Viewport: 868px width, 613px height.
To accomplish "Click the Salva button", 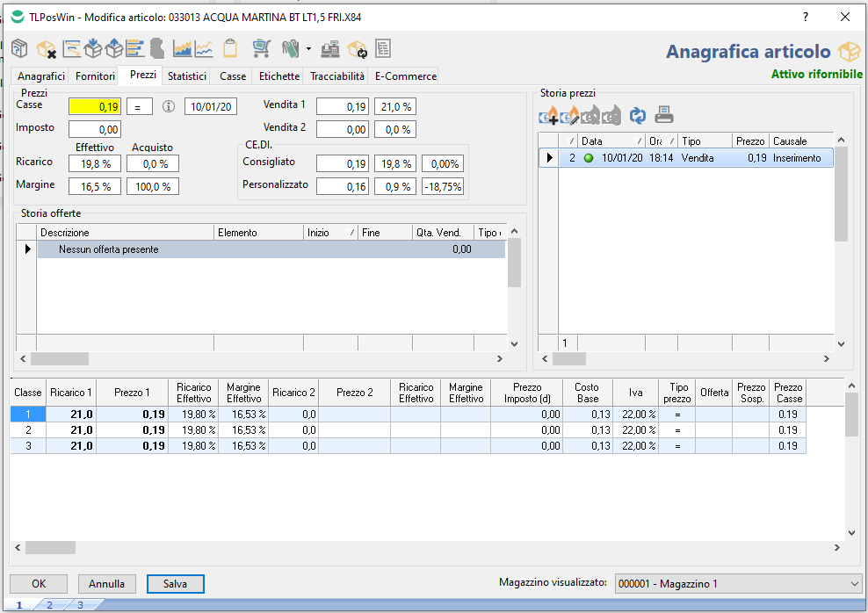I will point(175,583).
